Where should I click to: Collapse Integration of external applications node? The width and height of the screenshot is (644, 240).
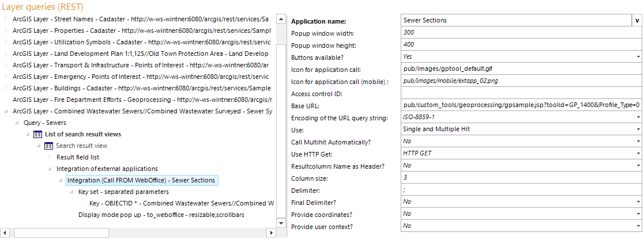[50, 169]
